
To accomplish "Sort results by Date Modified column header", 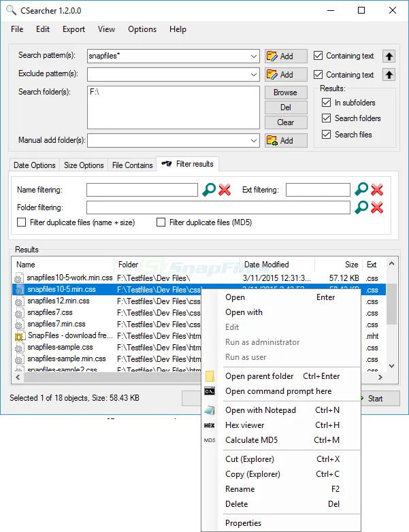I will click(x=277, y=265).
